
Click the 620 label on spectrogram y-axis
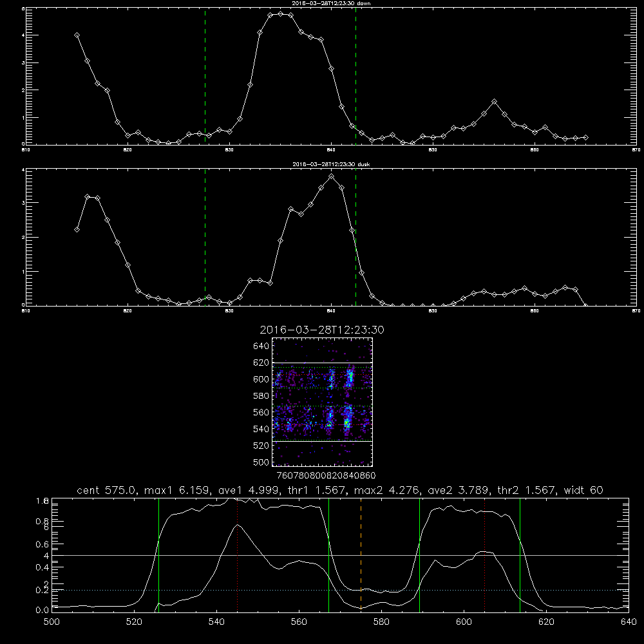(261, 363)
